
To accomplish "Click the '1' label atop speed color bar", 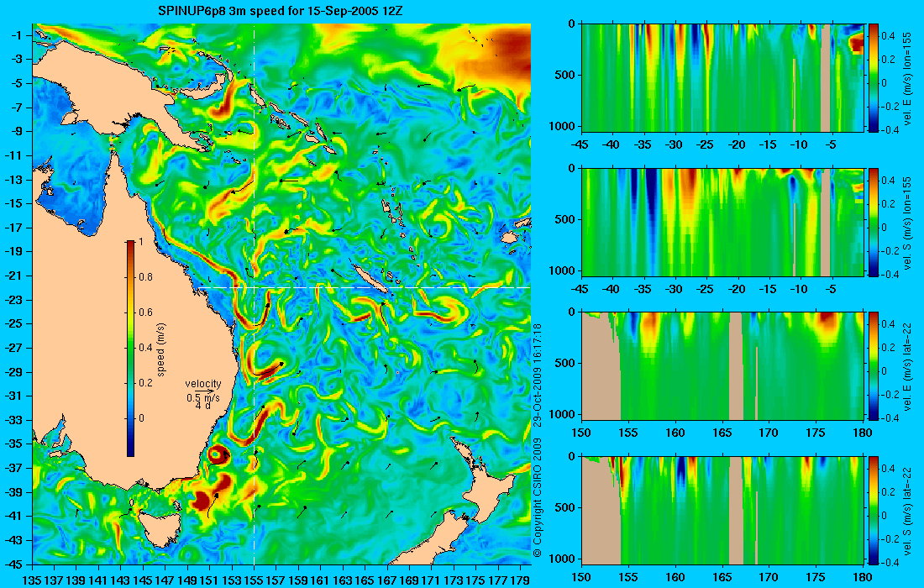I will 140,242.
